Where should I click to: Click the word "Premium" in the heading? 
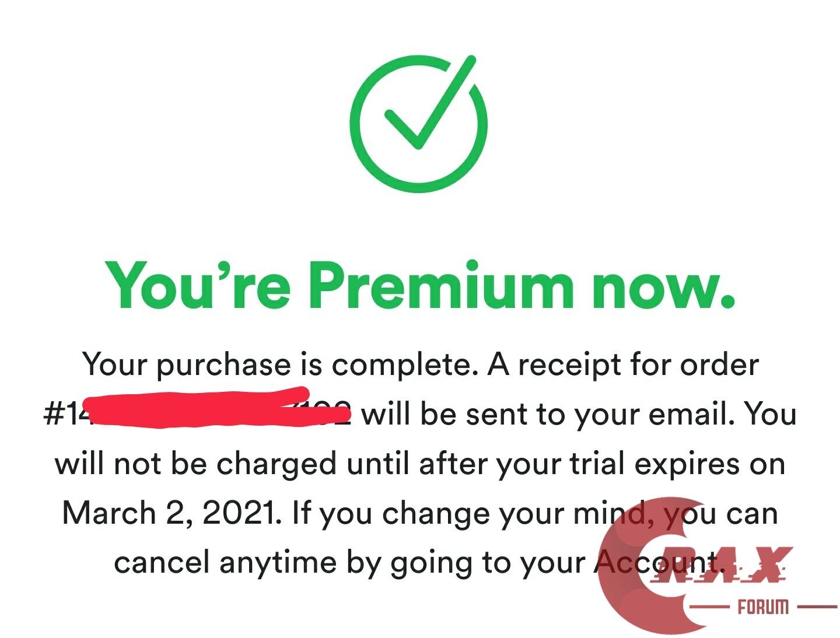tap(439, 286)
